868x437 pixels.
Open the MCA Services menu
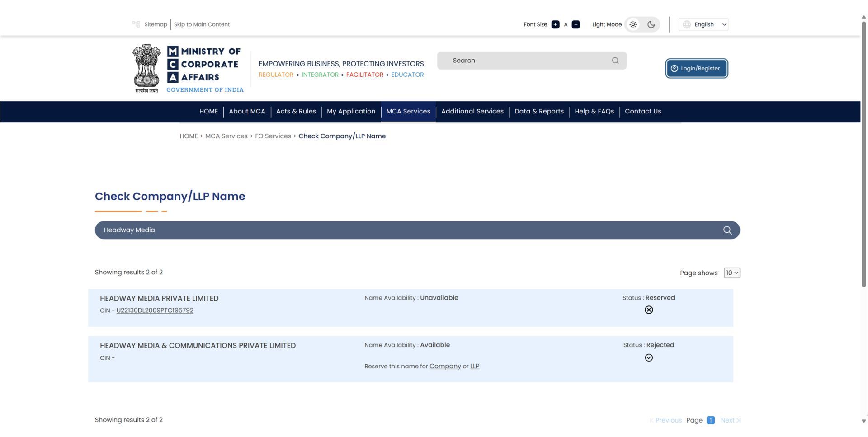coord(408,111)
